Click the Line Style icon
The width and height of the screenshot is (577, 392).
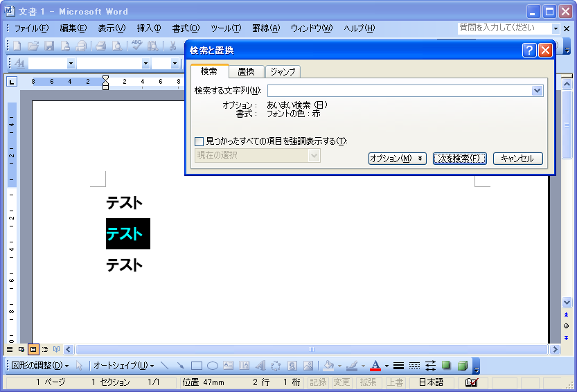pos(398,366)
